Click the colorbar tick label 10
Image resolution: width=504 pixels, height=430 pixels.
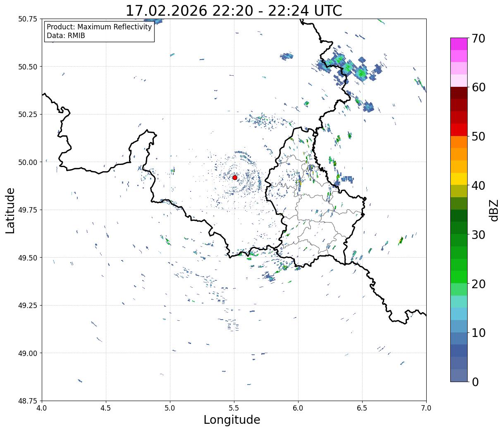[x=478, y=333]
